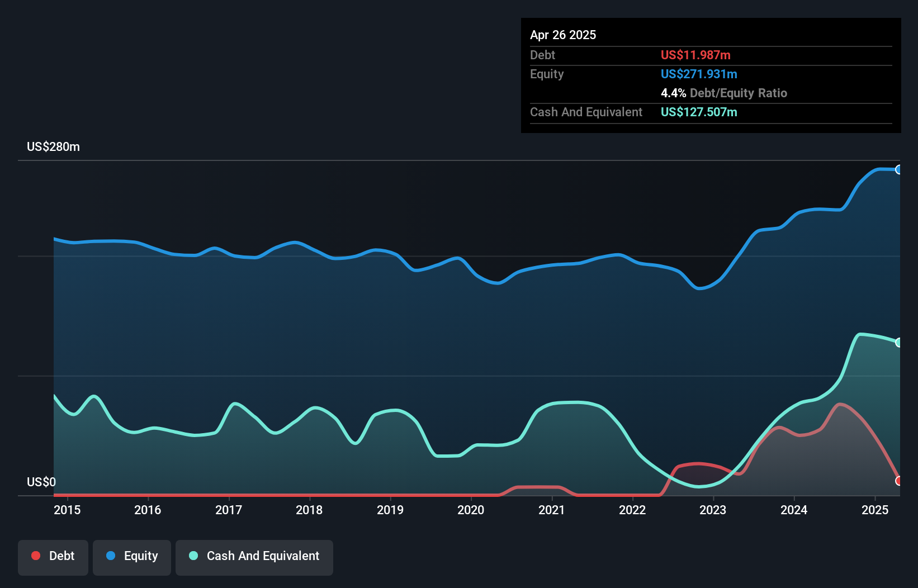Click the US$280m y-axis label
The height and width of the screenshot is (588, 918).
54,147
